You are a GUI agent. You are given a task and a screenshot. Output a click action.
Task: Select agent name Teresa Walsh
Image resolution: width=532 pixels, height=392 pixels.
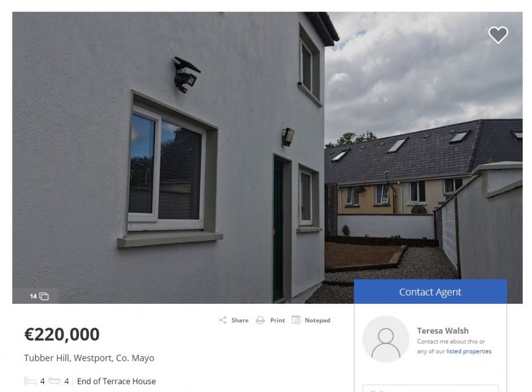click(443, 331)
